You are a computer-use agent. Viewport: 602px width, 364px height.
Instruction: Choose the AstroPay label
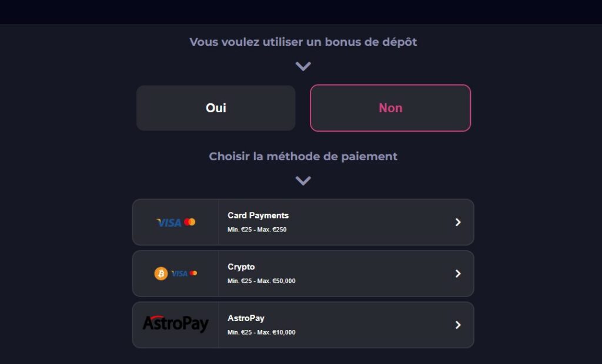pyautogui.click(x=246, y=318)
